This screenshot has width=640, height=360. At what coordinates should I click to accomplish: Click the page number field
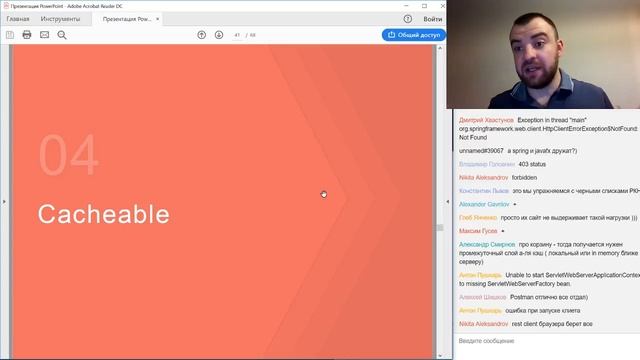coord(237,35)
